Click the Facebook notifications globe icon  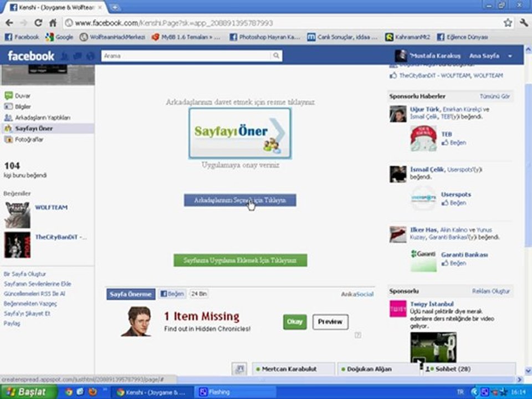(90, 56)
